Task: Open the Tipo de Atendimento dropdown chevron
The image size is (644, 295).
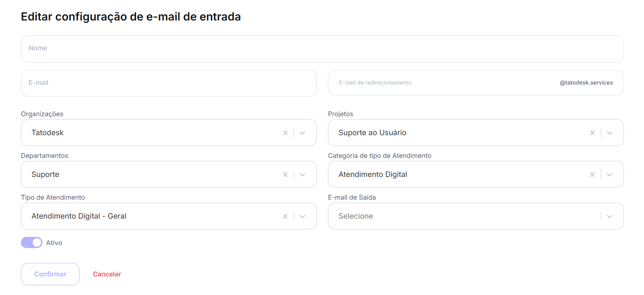Action: click(302, 216)
